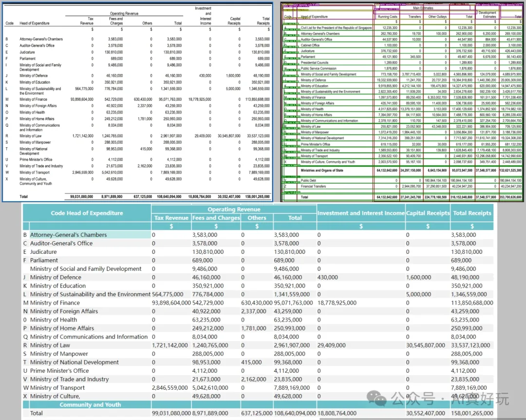
Task: Click the Community and Youth teal row
Action: click(x=90, y=404)
